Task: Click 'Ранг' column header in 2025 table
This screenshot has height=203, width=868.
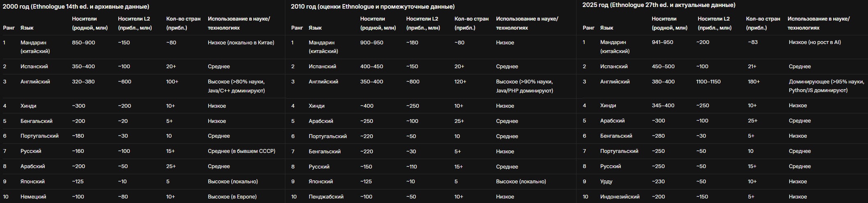Action: pos(588,28)
